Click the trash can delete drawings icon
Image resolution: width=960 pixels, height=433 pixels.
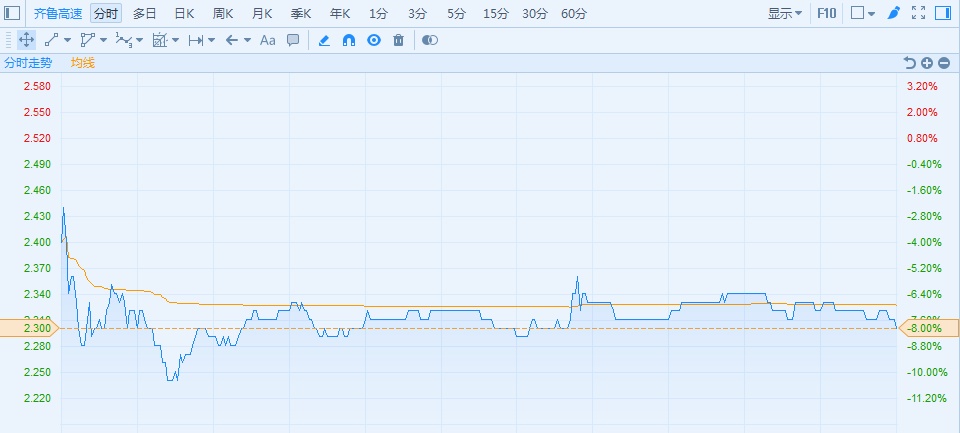tap(399, 40)
